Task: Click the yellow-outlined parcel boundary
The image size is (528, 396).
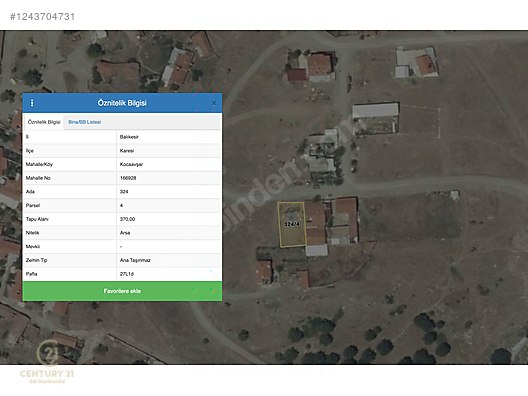Action: pos(292,225)
